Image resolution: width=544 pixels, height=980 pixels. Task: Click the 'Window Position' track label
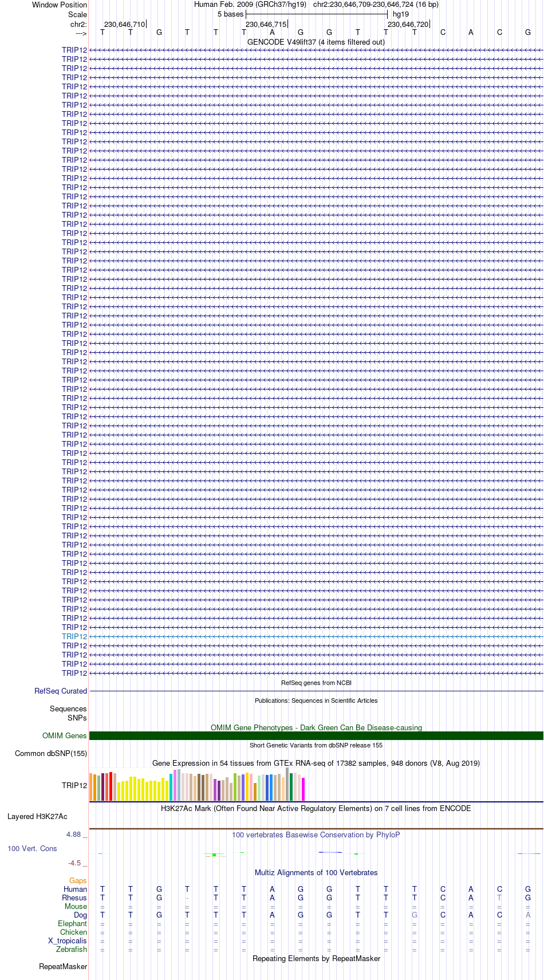click(60, 5)
